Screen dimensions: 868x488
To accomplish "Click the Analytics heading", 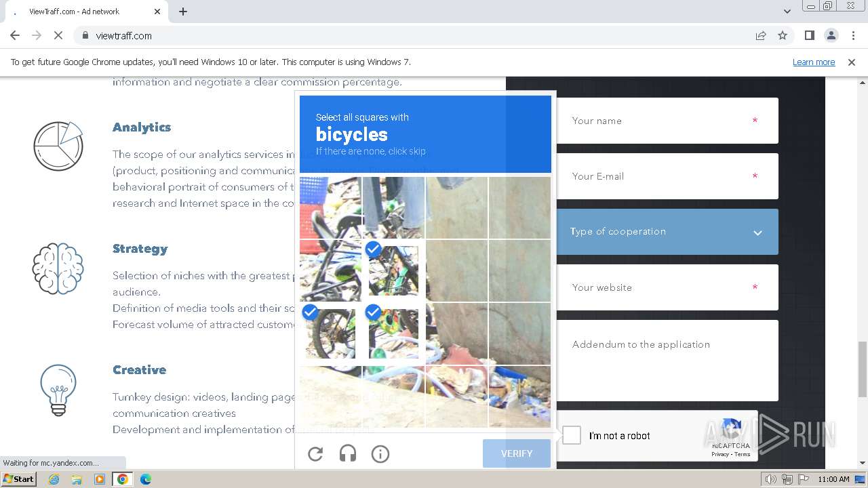I will 142,127.
